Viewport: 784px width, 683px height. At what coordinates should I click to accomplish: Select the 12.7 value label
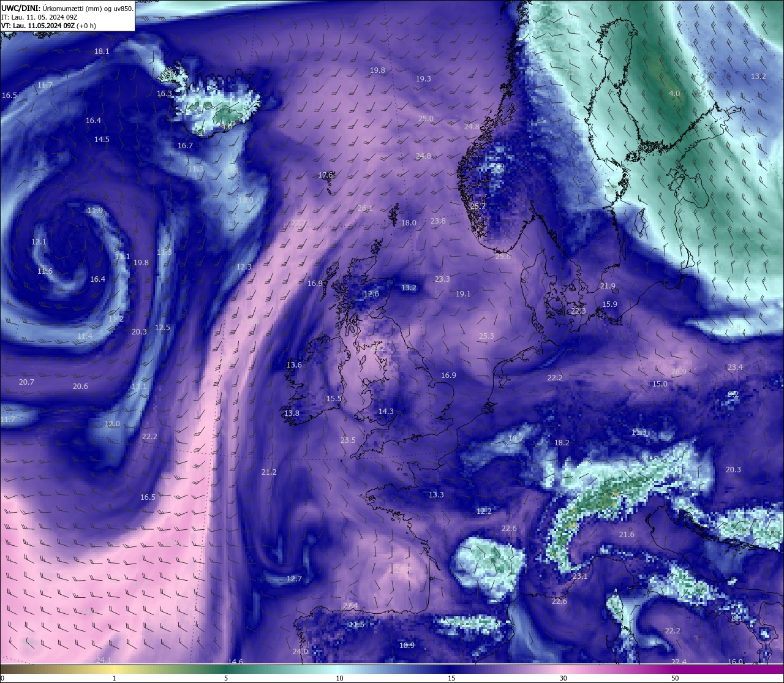click(294, 579)
